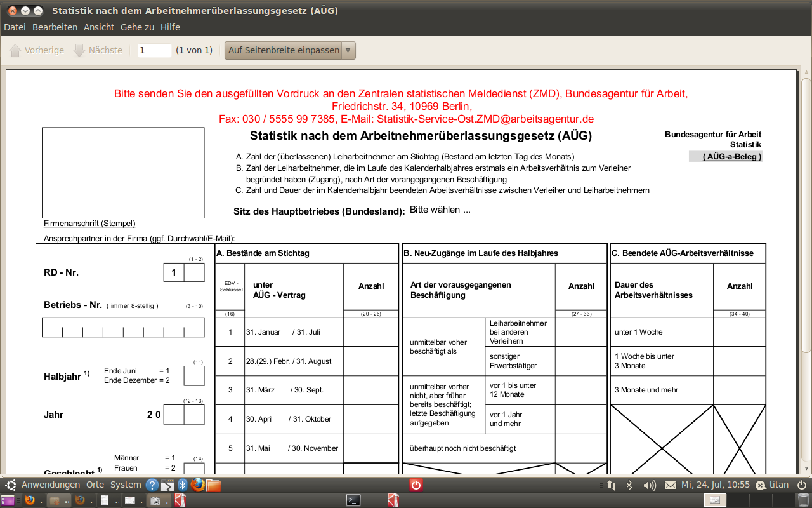
Task: Open the Ansicht menu
Action: pos(99,27)
